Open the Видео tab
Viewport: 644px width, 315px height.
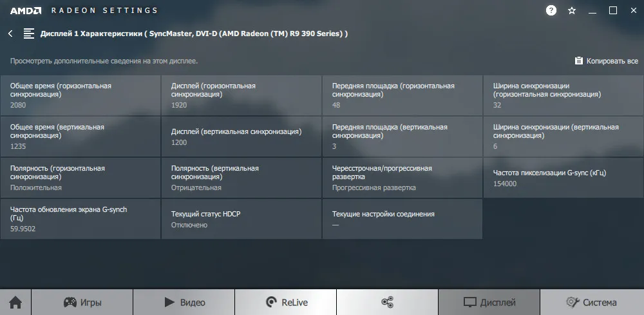[x=184, y=302]
